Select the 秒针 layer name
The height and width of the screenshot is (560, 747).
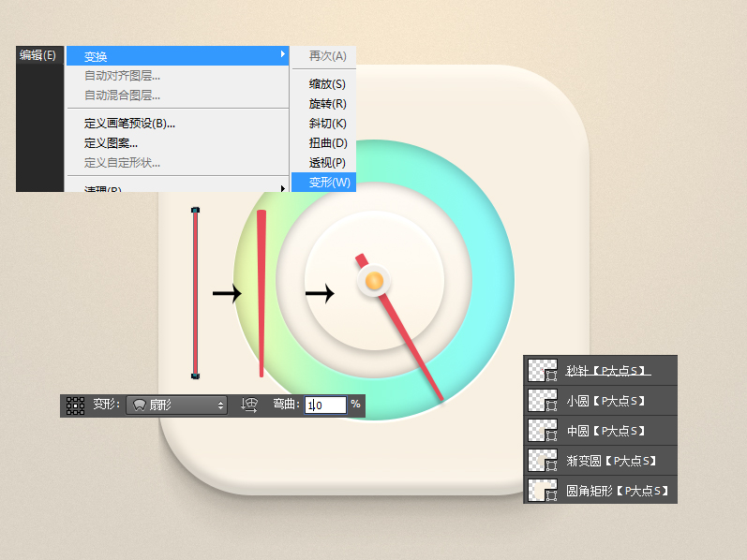[x=607, y=370]
